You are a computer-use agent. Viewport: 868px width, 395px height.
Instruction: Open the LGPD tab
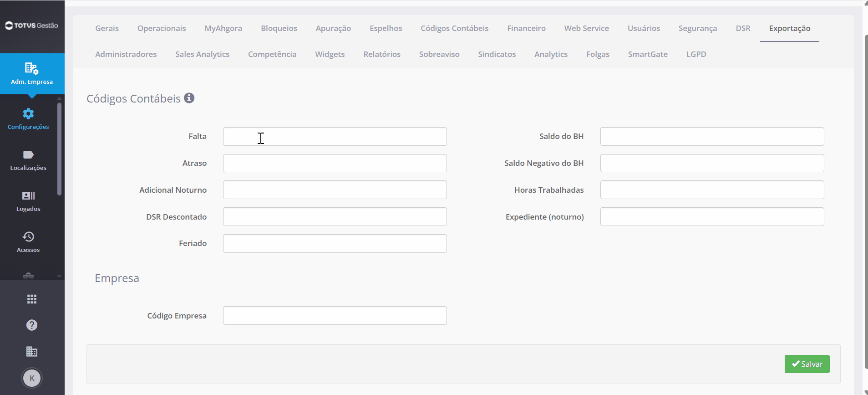pos(696,54)
